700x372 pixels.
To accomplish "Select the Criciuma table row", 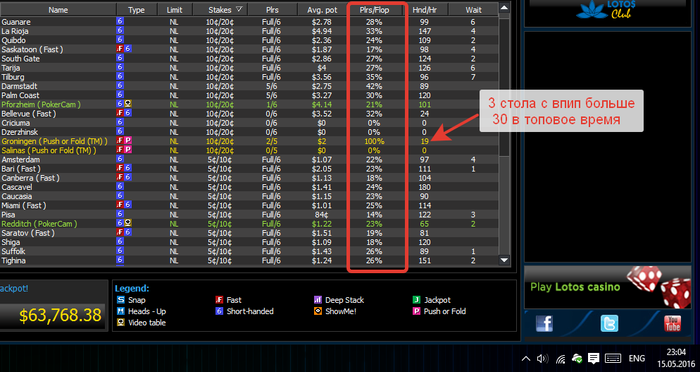I will point(249,123).
